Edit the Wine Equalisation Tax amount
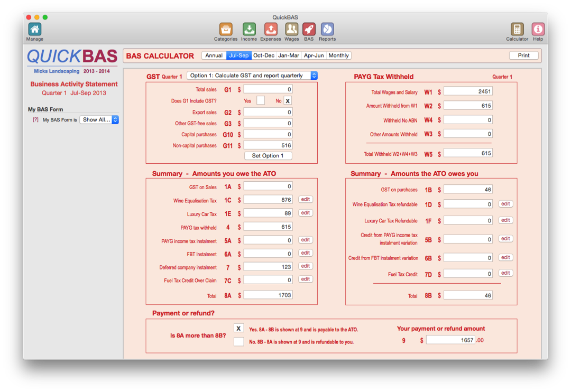 tap(305, 199)
